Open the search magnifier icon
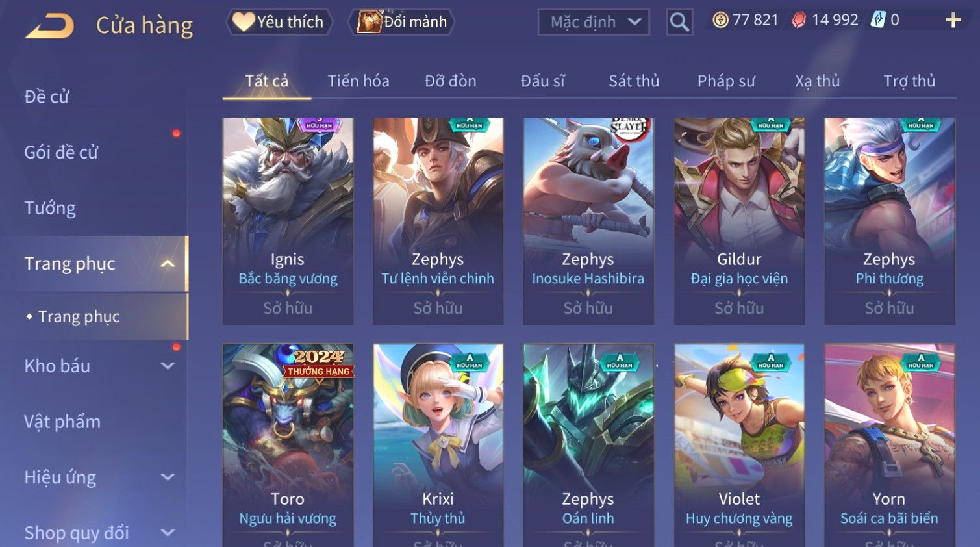The width and height of the screenshot is (980, 547). 679,22
